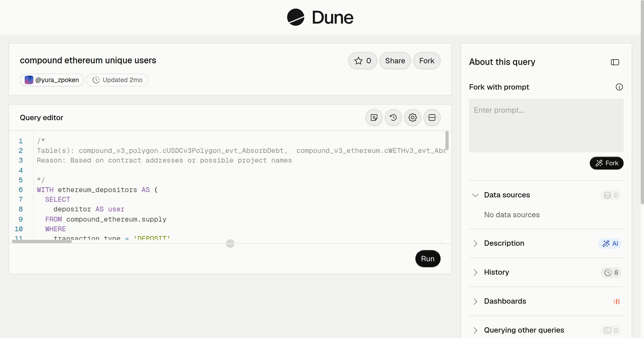Open query editor settings gear
644x338 pixels.
pyautogui.click(x=412, y=117)
